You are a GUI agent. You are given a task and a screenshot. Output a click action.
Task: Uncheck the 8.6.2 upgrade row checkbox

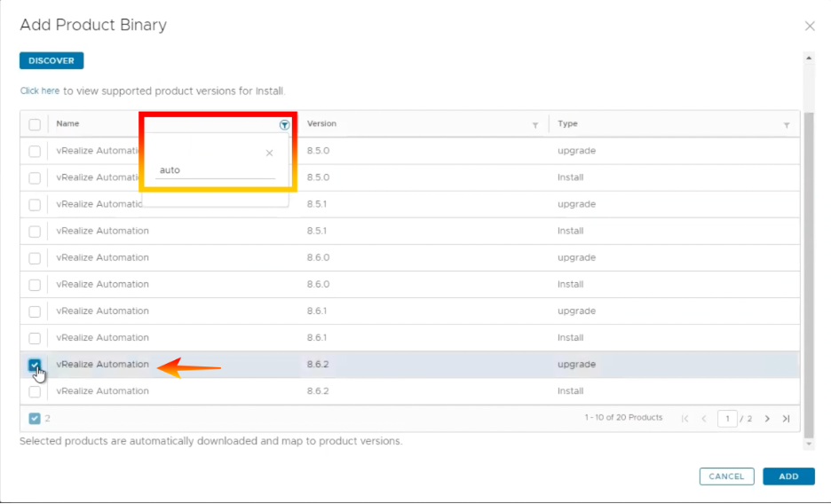tap(35, 365)
